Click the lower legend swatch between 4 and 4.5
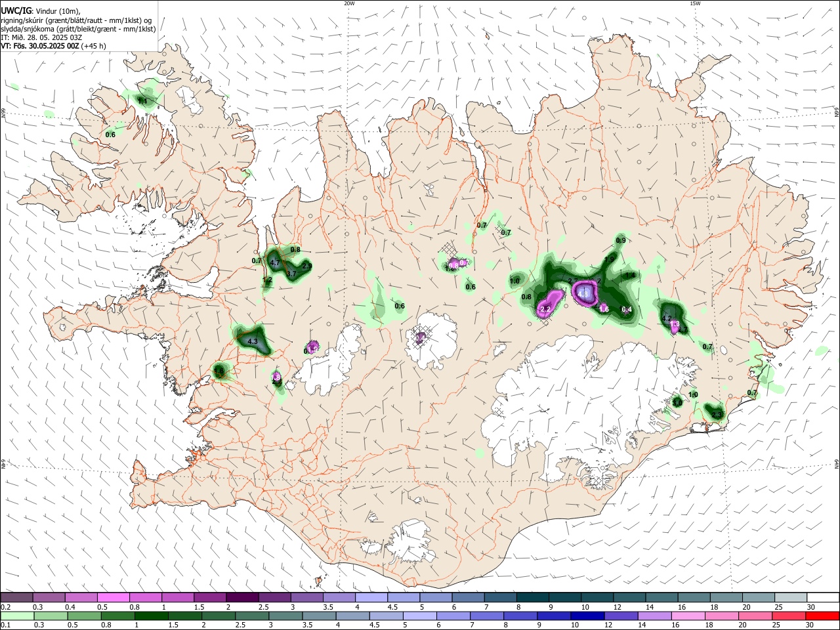 pos(352,616)
